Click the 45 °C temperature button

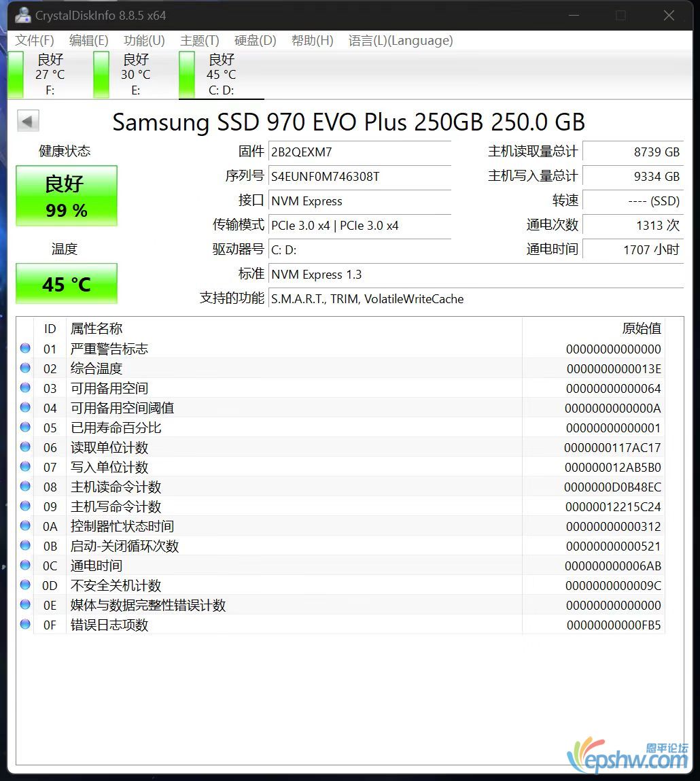pos(67,283)
